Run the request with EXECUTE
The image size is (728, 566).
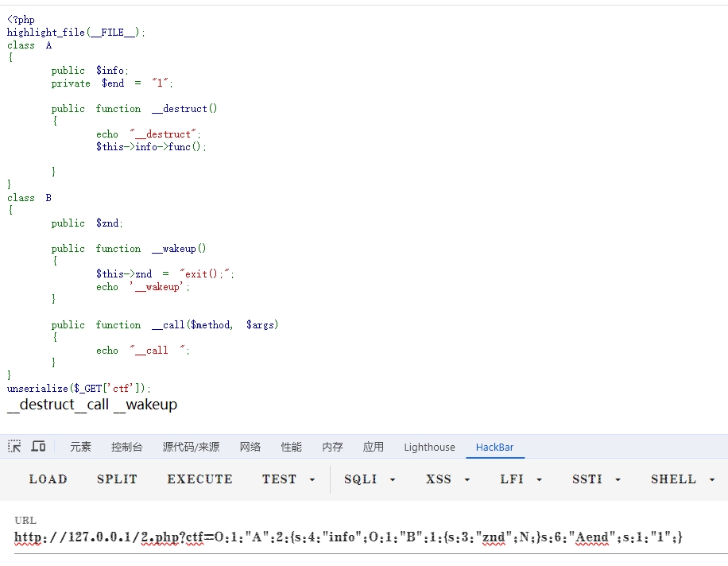tap(199, 479)
